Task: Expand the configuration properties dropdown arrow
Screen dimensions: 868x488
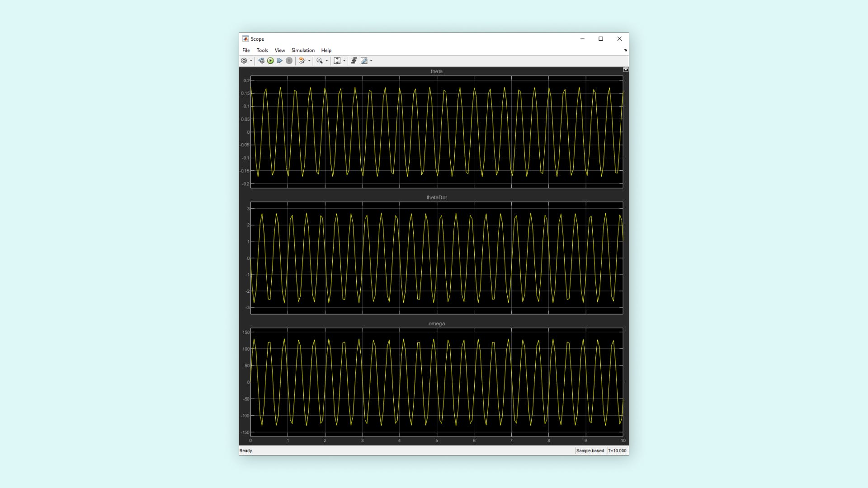Action: (x=251, y=61)
